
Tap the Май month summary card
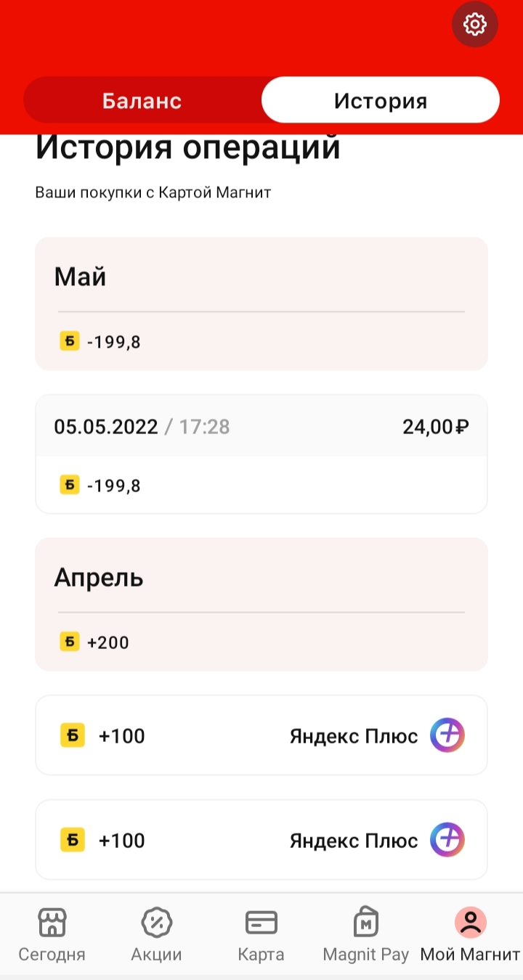pyautogui.click(x=261, y=303)
